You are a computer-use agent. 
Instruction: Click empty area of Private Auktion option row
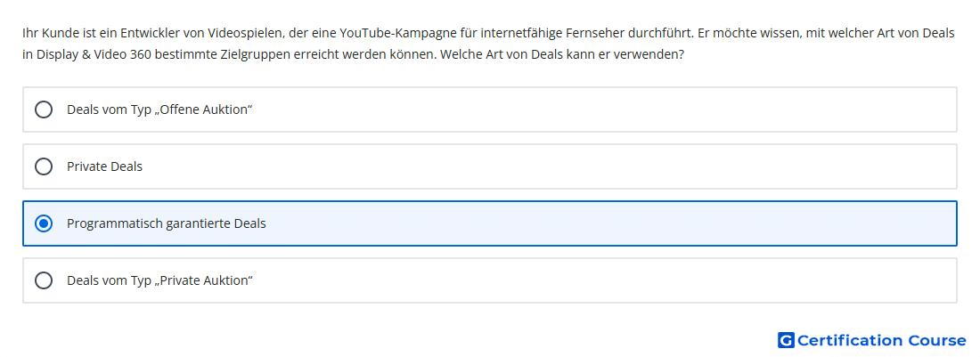[600, 280]
